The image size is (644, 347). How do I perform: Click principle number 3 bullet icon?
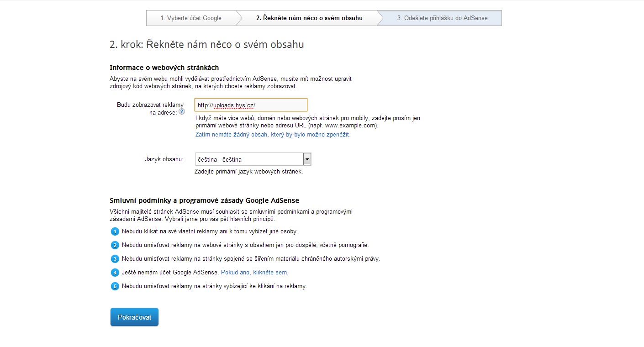tap(115, 259)
